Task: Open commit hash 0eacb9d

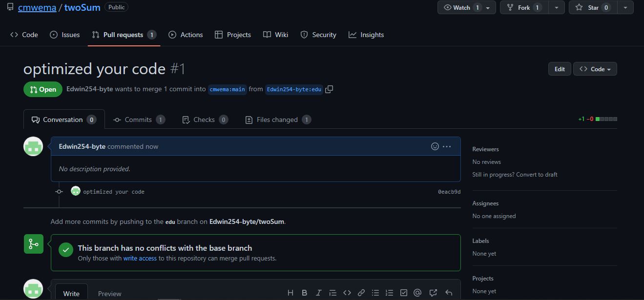Action: tap(449, 192)
